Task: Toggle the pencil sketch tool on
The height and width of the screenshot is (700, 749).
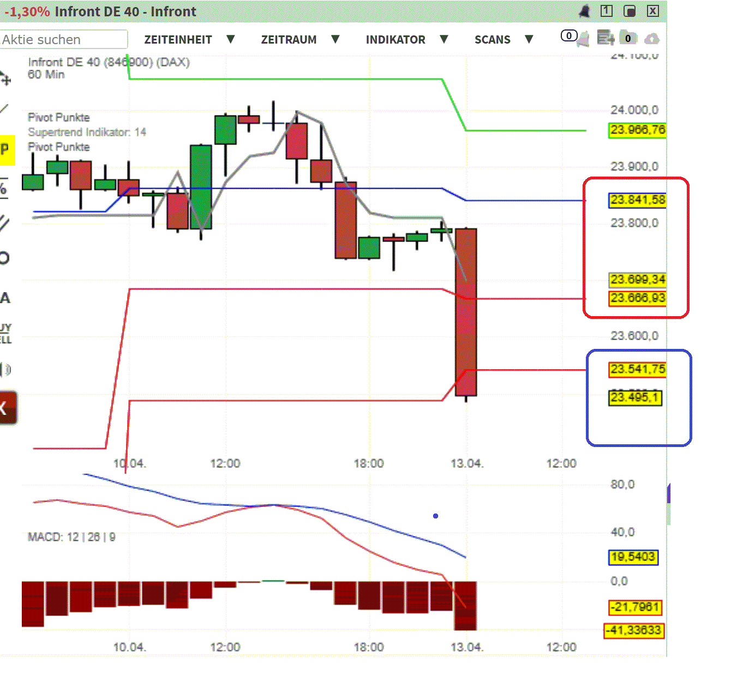Action: click(5, 221)
